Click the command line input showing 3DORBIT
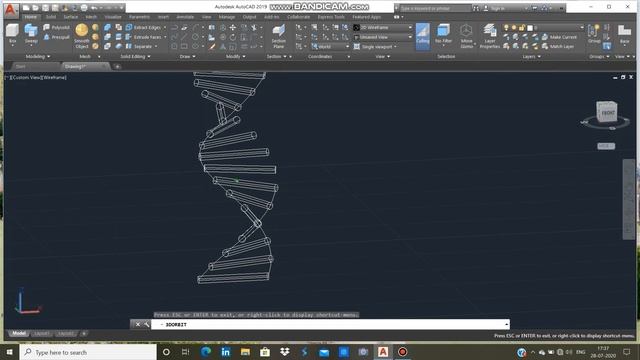 point(330,324)
